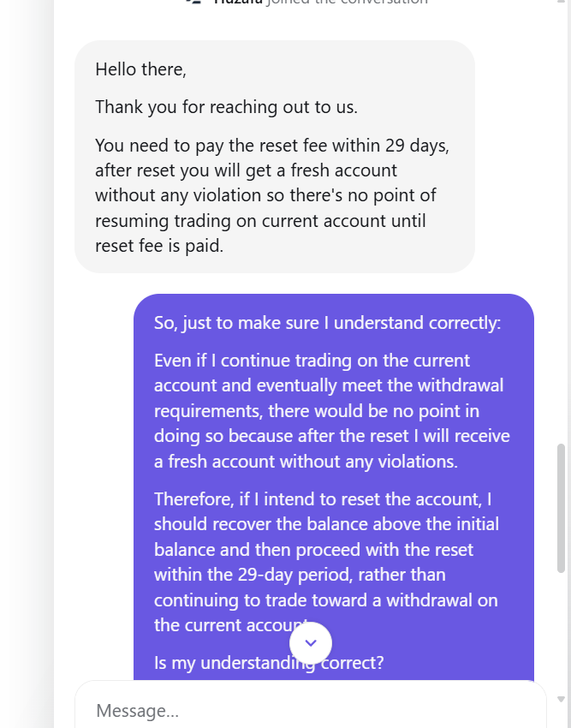Click 'Is my understanding correct?' text
Image resolution: width=571 pixels, height=728 pixels.
(269, 663)
